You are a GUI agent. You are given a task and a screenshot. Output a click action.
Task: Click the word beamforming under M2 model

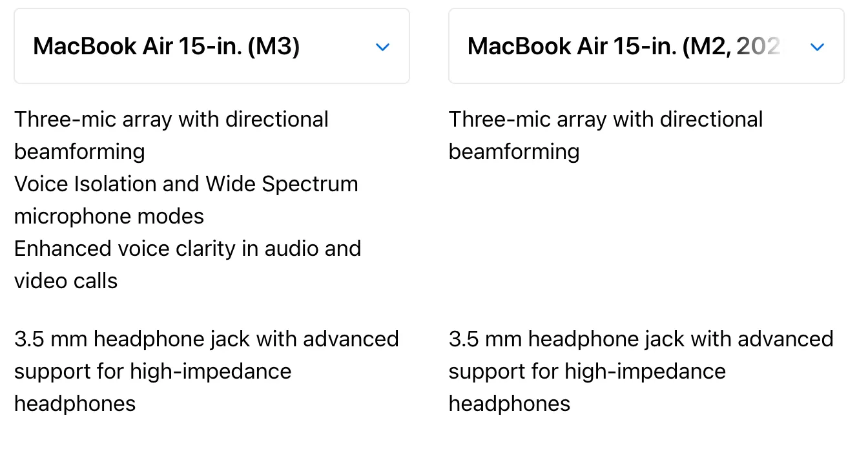[514, 152]
